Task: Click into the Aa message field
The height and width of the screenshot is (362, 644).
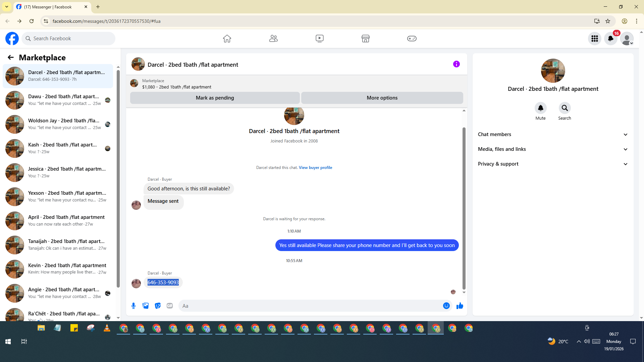Action: point(309,306)
